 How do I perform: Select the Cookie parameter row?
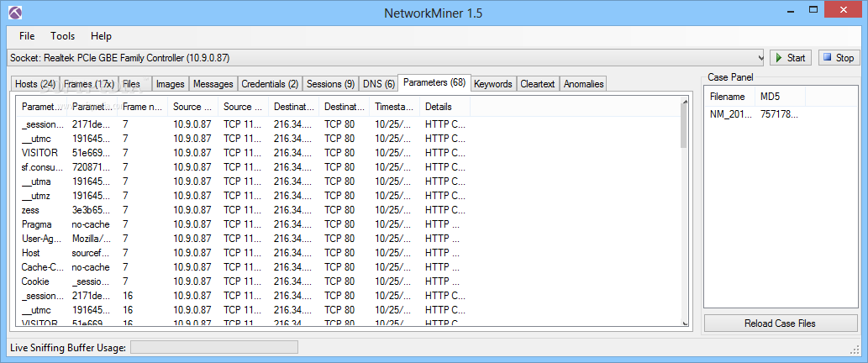[x=243, y=281]
